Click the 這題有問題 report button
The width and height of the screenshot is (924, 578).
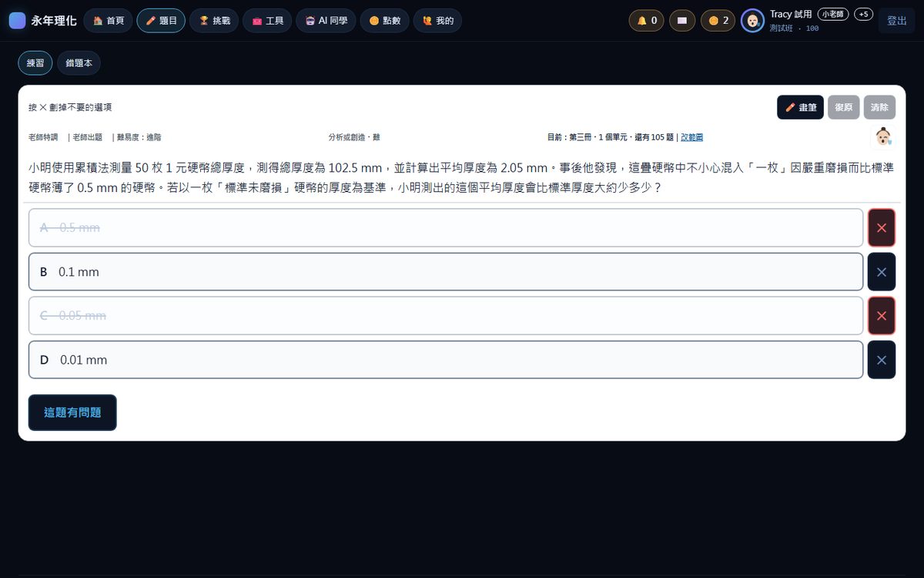tap(72, 412)
